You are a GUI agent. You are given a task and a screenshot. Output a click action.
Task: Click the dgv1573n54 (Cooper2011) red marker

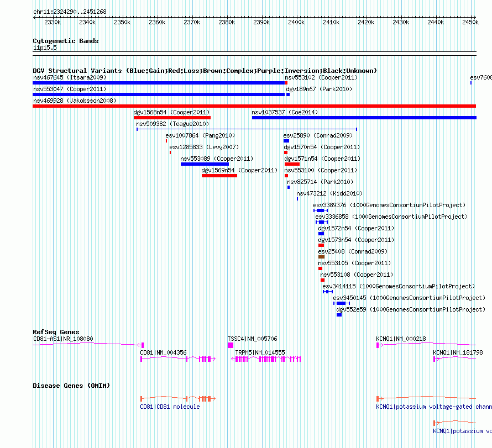[x=321, y=245]
